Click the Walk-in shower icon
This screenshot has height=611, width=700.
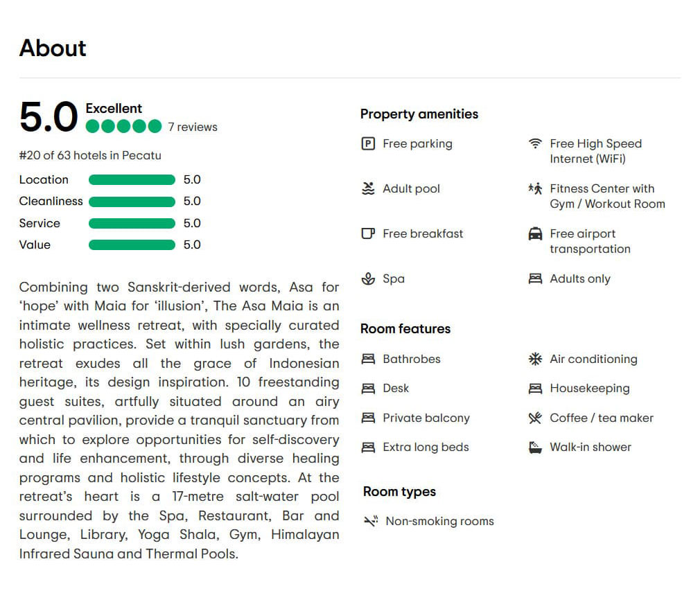click(x=535, y=448)
